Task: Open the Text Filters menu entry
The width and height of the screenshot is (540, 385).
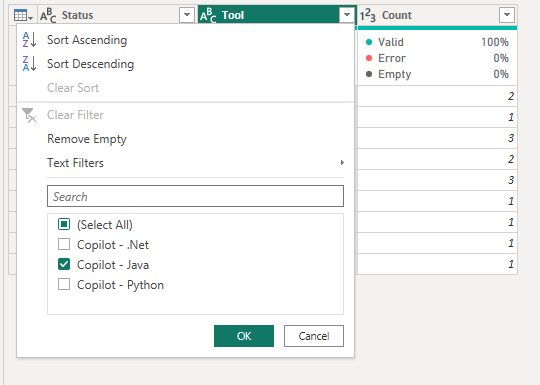Action: point(185,163)
